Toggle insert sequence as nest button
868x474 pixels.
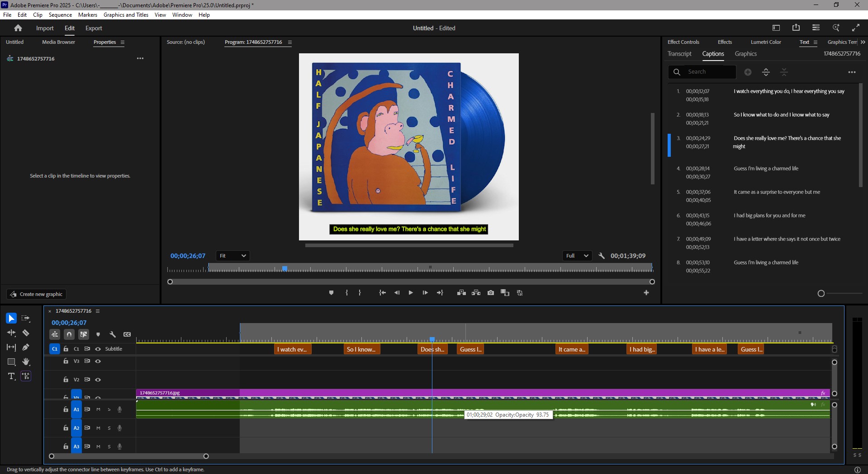coord(55,334)
